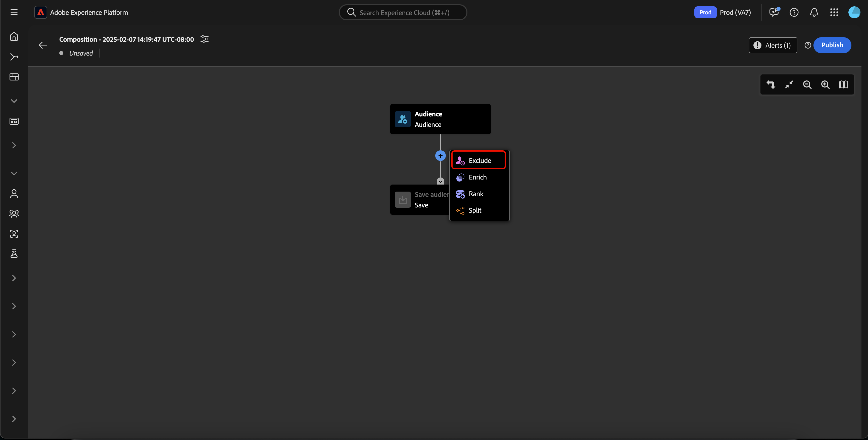Collapse the sidebar section above person icon
This screenshot has width=868, height=440.
point(14,173)
